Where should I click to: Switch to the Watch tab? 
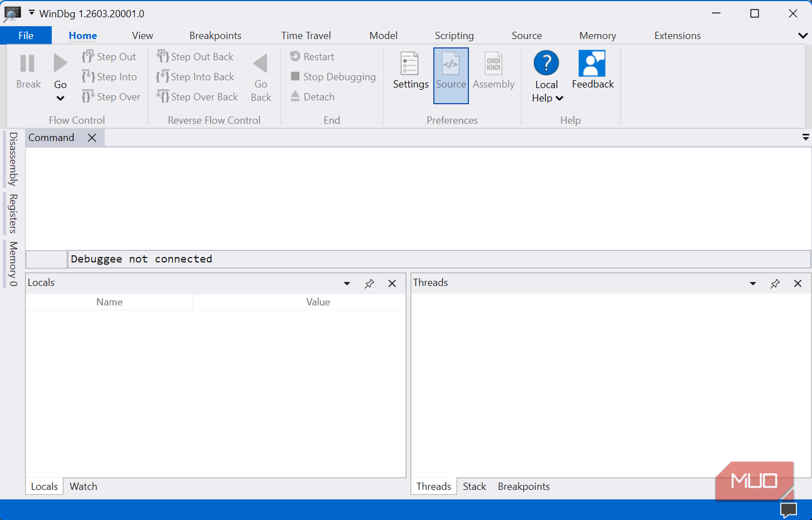click(x=84, y=487)
